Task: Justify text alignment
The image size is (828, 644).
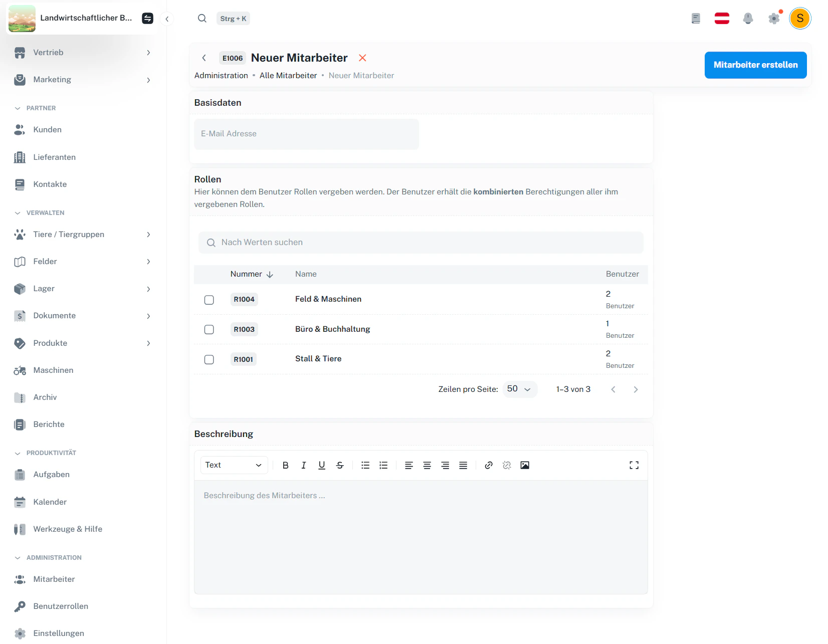Action: pos(463,465)
